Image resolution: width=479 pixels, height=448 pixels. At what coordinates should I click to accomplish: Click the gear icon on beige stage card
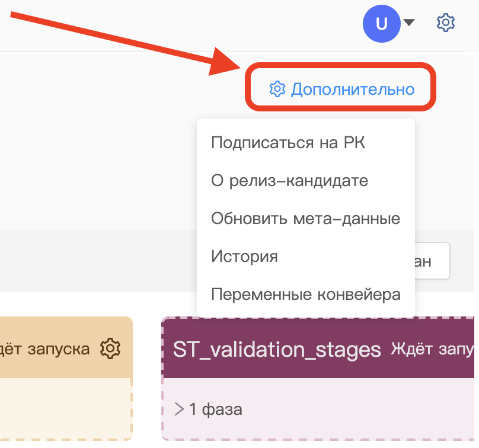point(110,348)
